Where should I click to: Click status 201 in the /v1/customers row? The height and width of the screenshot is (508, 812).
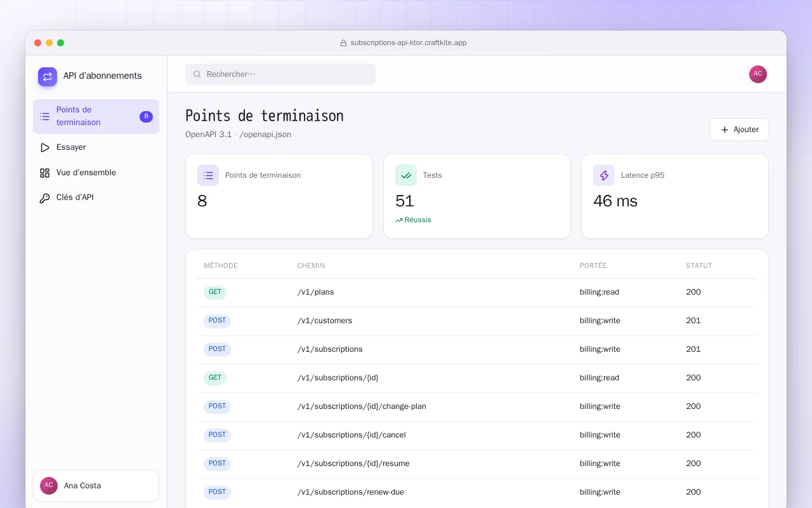click(x=693, y=321)
